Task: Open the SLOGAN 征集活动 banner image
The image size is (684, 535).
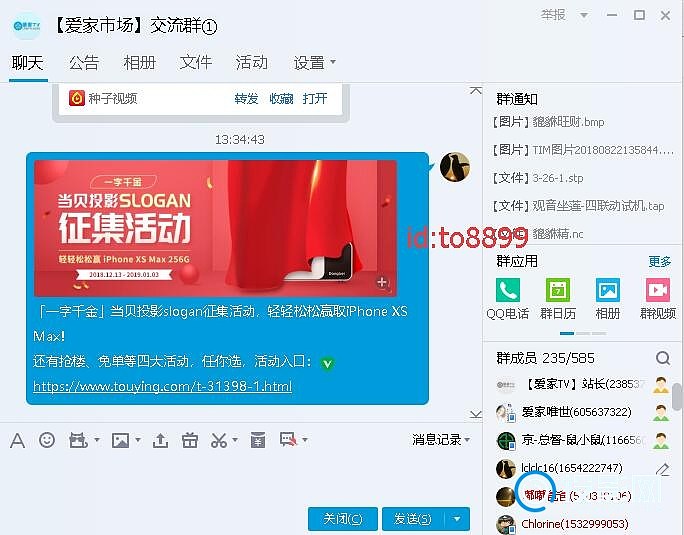Action: (215, 228)
